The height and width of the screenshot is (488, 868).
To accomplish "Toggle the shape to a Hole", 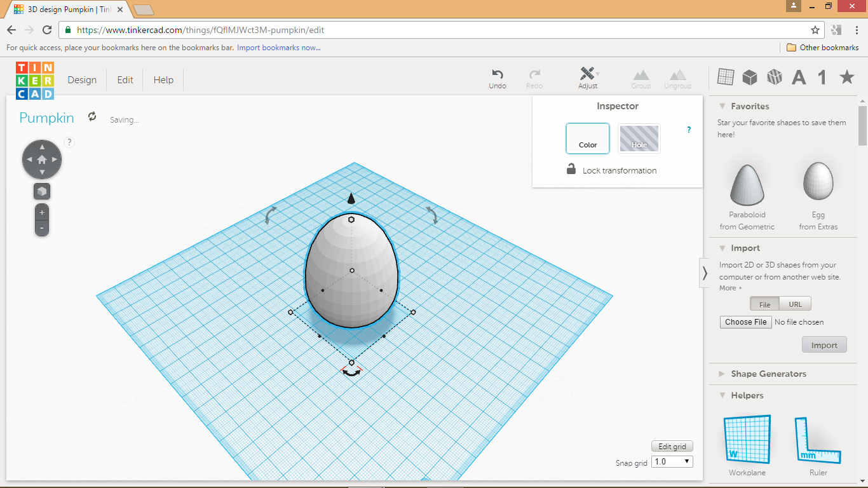I will click(x=639, y=138).
